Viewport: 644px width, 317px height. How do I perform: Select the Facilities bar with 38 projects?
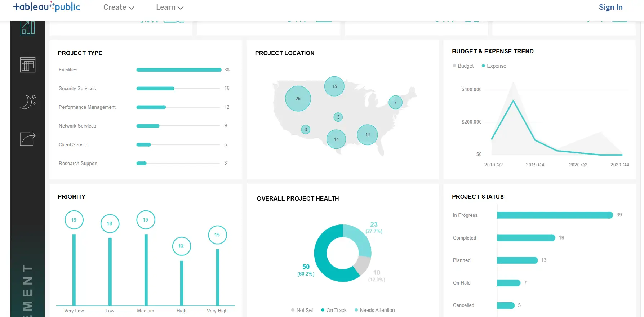(179, 70)
